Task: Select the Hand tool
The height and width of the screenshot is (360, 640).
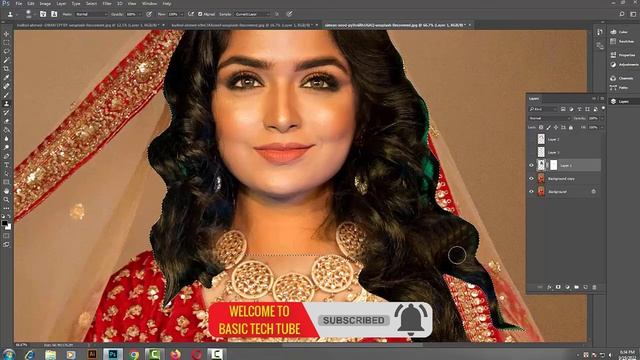Action: coord(6,191)
